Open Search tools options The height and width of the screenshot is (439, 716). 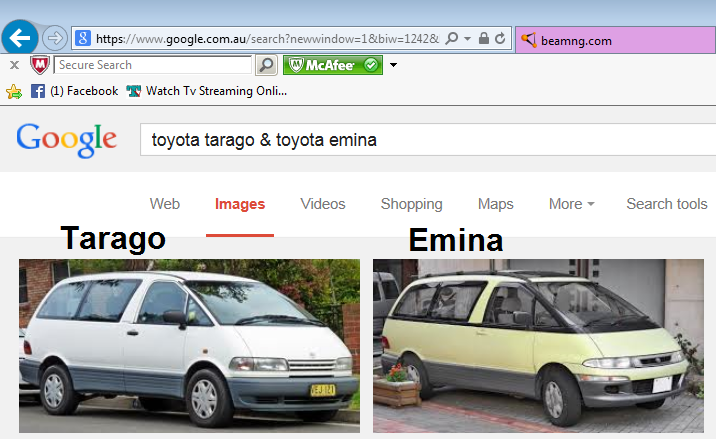click(667, 204)
